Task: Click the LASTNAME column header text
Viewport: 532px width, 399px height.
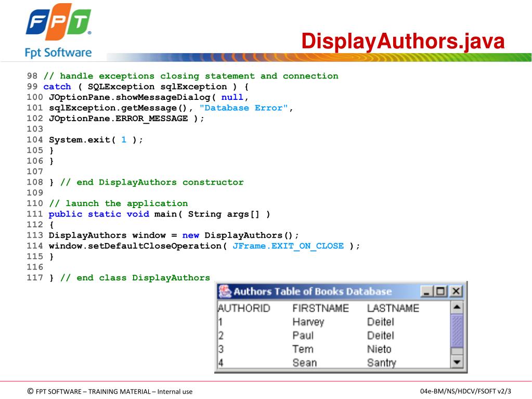Action: 393,308
